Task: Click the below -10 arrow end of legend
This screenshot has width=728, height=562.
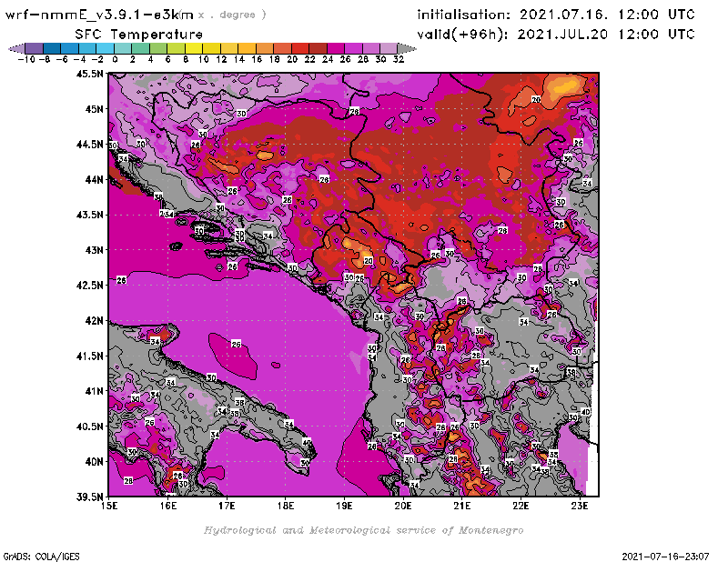Action: 17,48
